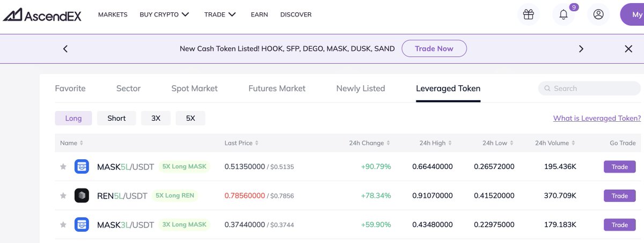644x243 pixels.
Task: Click the MASK5L/USDT pair name
Action: [126, 167]
